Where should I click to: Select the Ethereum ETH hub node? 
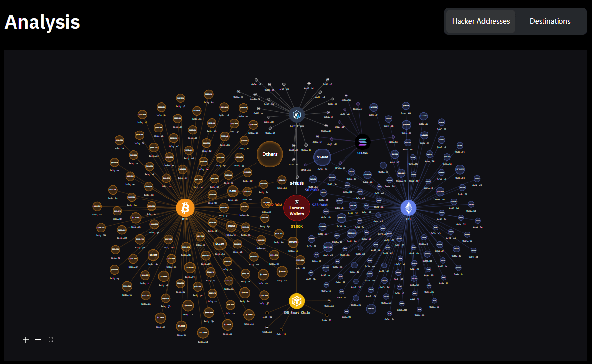click(x=409, y=208)
